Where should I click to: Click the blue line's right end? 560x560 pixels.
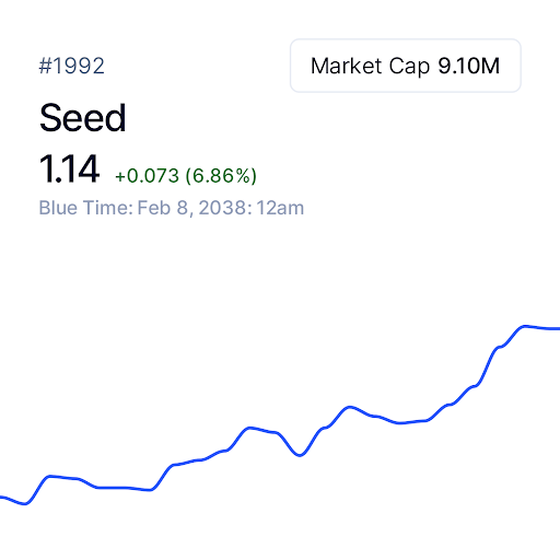point(556,329)
